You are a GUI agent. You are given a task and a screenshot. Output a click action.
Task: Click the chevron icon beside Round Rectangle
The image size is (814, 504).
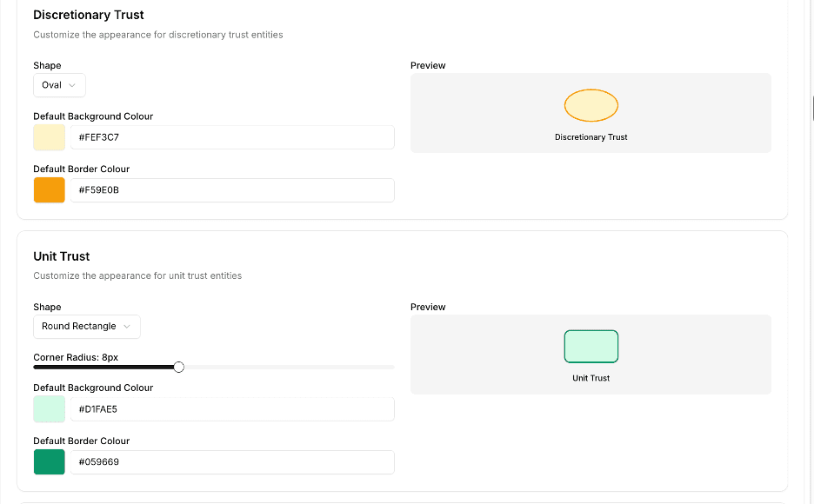[127, 327]
